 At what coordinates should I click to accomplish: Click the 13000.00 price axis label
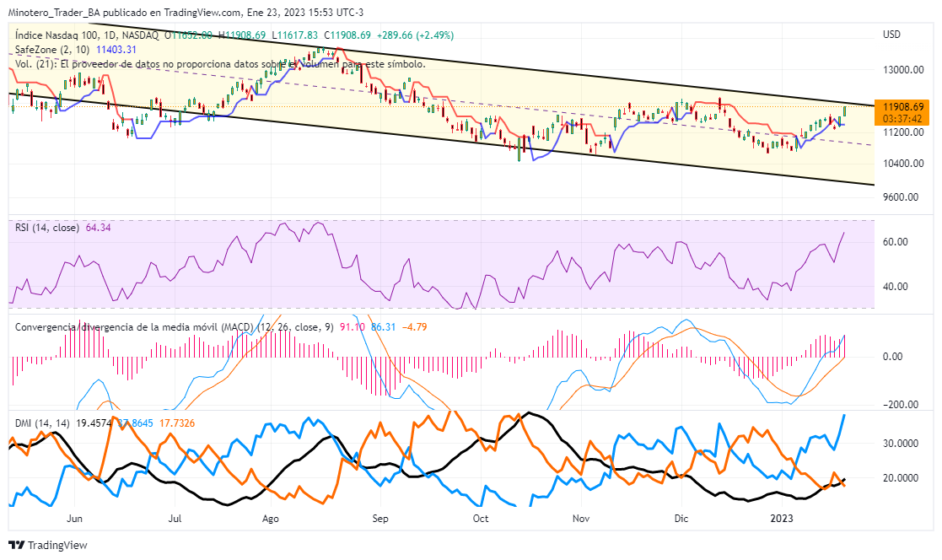tap(903, 70)
